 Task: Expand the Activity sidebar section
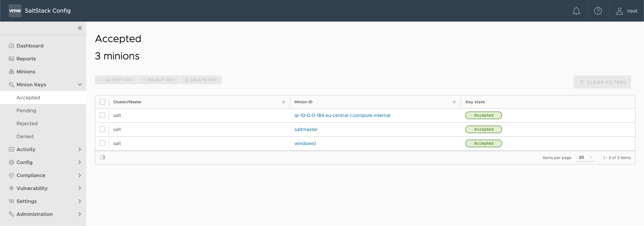(x=79, y=149)
